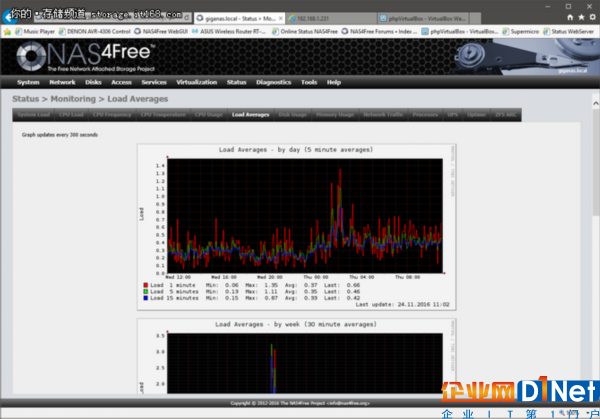600x419 pixels.
Task: Open NAS4Free Forums Index favorite
Action: click(x=379, y=31)
